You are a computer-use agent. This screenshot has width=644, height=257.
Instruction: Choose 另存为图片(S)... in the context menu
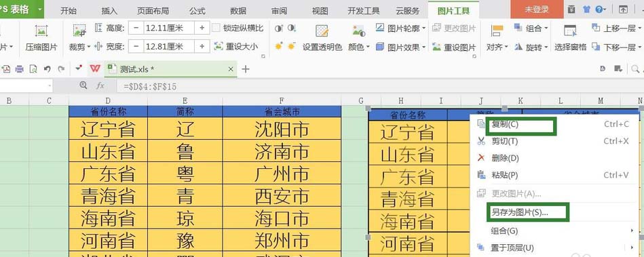click(554, 212)
